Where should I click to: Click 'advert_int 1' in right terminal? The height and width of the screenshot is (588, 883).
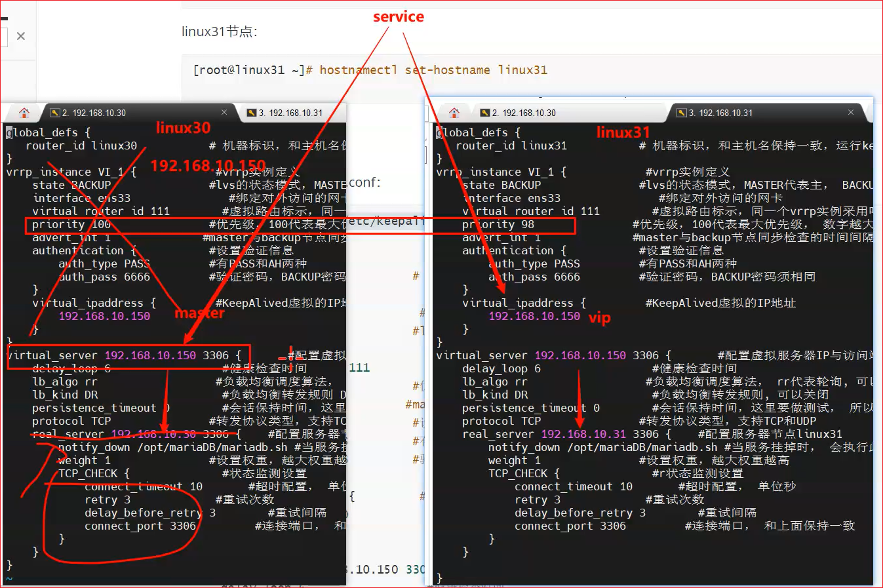501,237
